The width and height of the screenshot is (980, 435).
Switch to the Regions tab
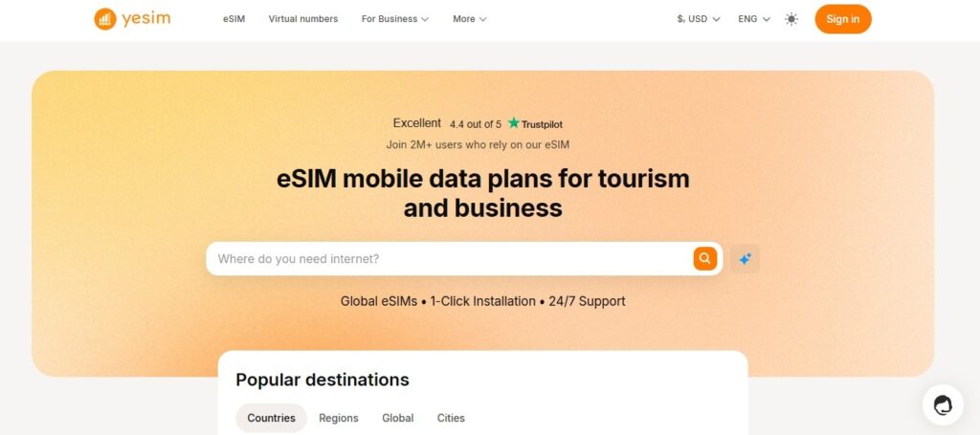[x=339, y=418]
